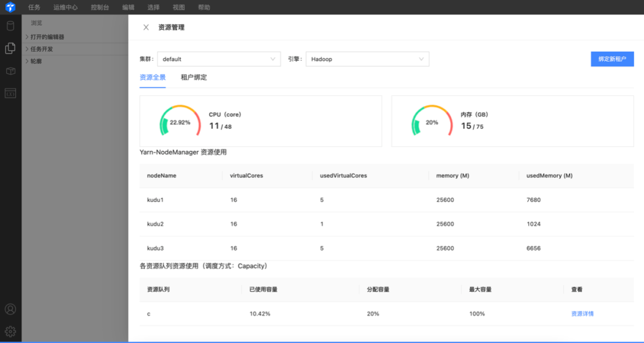This screenshot has width=644, height=343.
Task: Click the used capacity value 10.42%
Action: coord(259,314)
